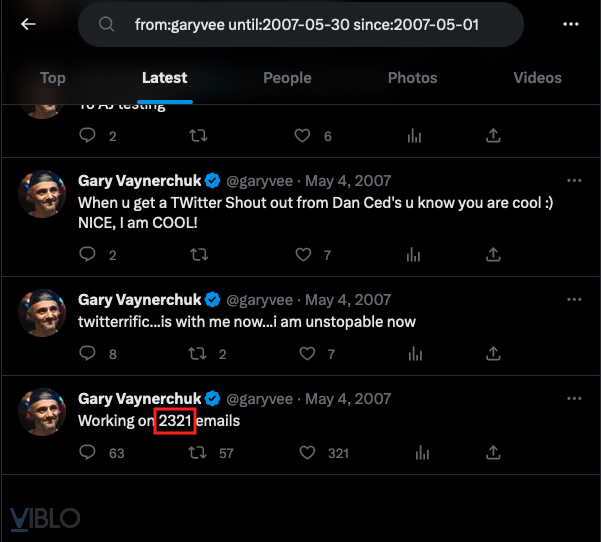Click the search magnifier icon

pos(106,25)
